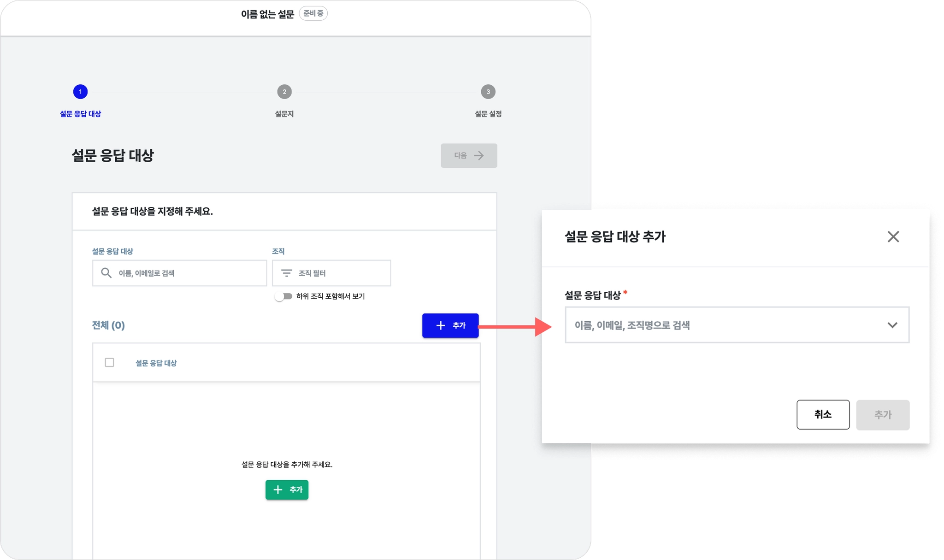Click the 준비 중 status badge
944x560 pixels.
click(x=313, y=13)
